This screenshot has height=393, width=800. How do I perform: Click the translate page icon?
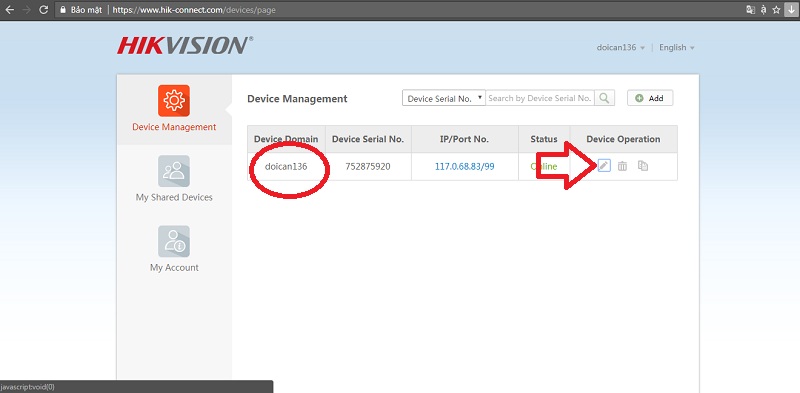(750, 9)
